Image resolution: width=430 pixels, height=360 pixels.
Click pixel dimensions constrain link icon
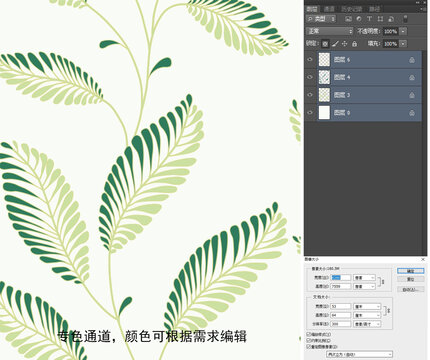[382, 282]
